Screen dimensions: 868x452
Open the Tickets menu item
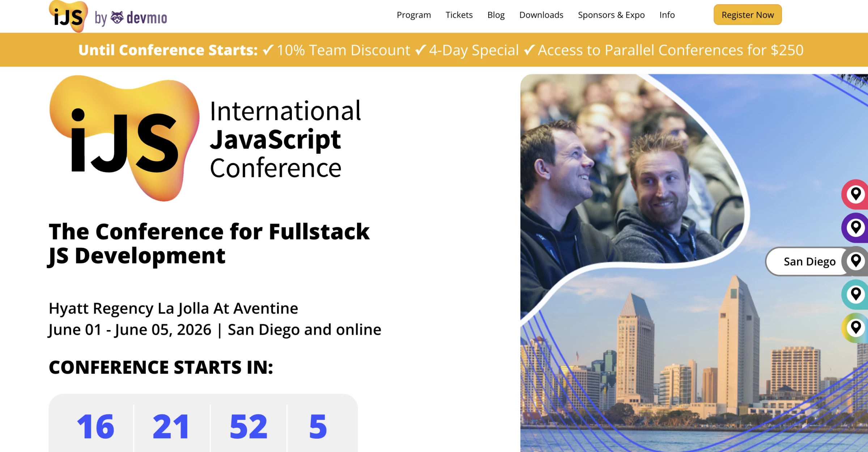[x=459, y=15]
